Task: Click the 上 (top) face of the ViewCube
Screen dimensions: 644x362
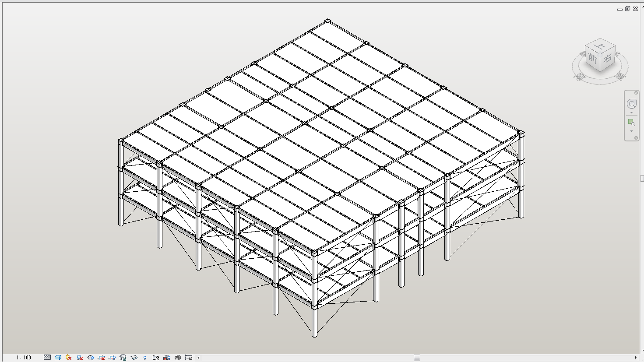Action: coord(601,46)
